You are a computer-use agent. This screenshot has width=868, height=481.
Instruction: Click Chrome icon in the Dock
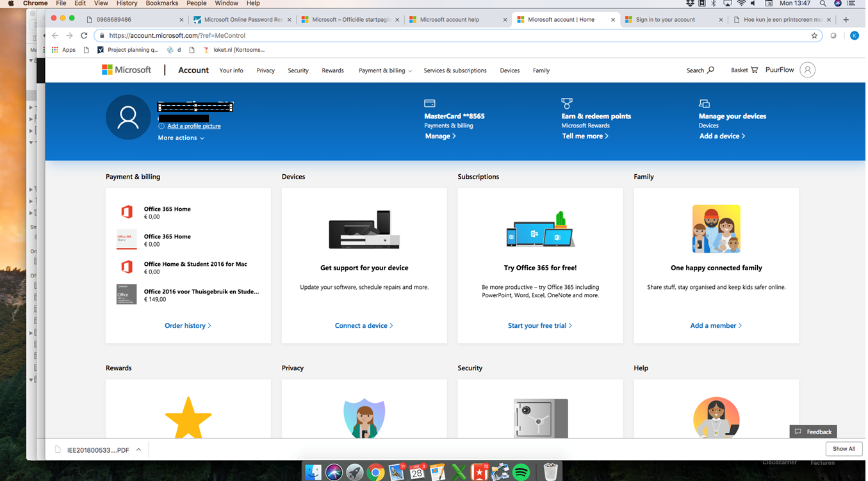point(375,473)
